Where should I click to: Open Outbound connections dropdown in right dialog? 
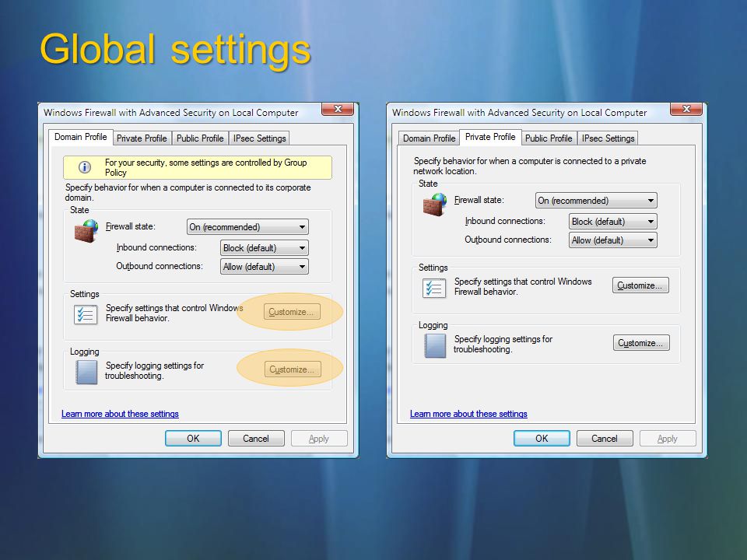tap(613, 240)
